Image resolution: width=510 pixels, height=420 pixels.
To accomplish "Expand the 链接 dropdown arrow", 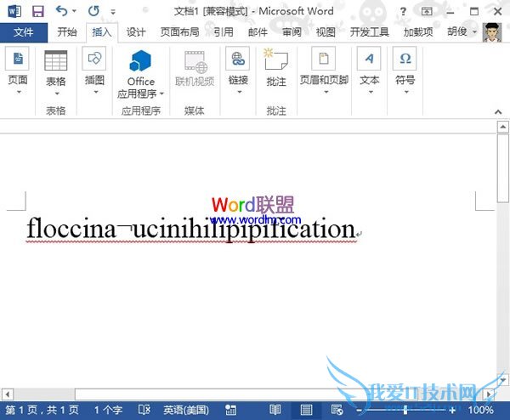I will tap(240, 92).
